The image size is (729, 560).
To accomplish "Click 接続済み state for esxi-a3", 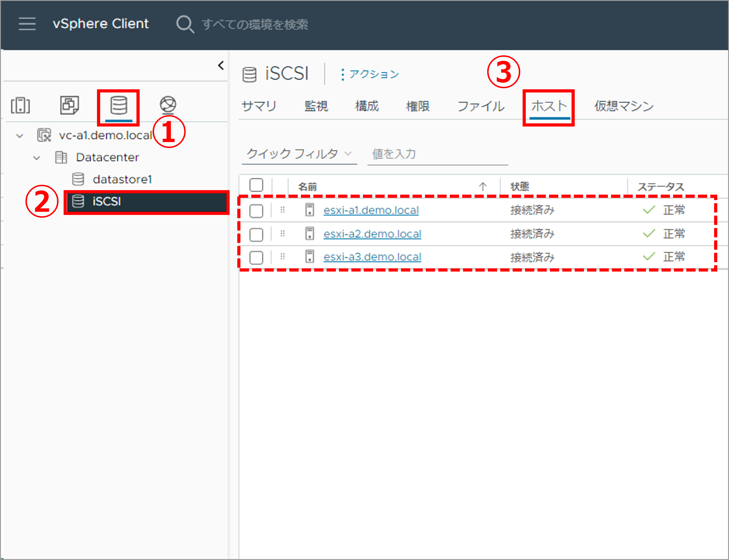I will (533, 257).
